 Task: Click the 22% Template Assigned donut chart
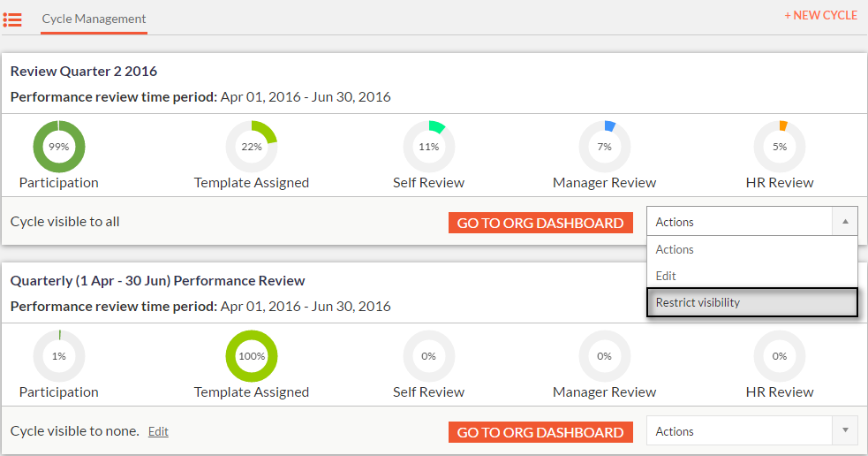[252, 147]
